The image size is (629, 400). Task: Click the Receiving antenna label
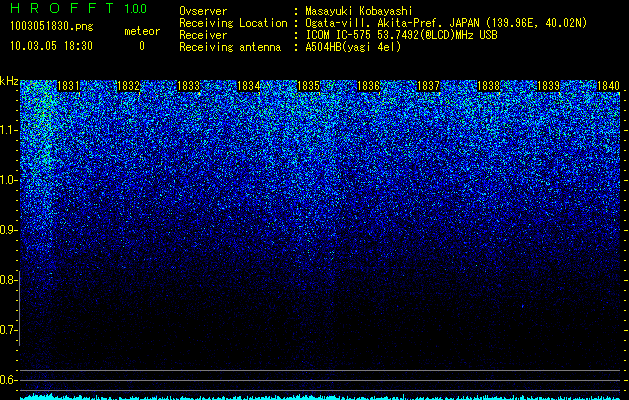point(230,47)
